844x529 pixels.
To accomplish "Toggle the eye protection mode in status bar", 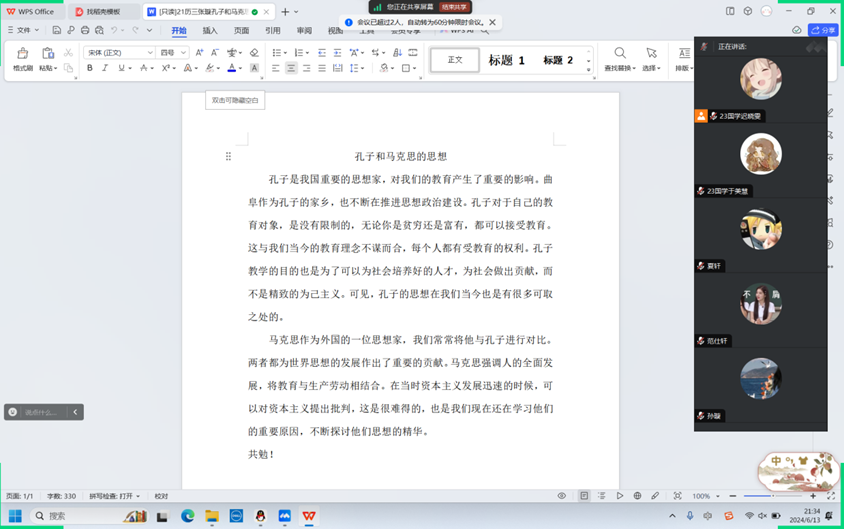I will tap(562, 496).
